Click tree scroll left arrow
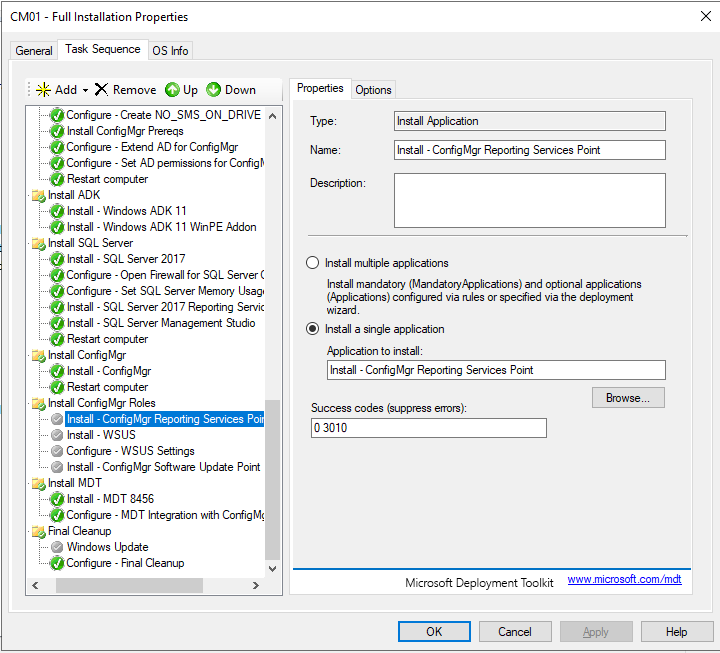The height and width of the screenshot is (653, 720). (35, 585)
